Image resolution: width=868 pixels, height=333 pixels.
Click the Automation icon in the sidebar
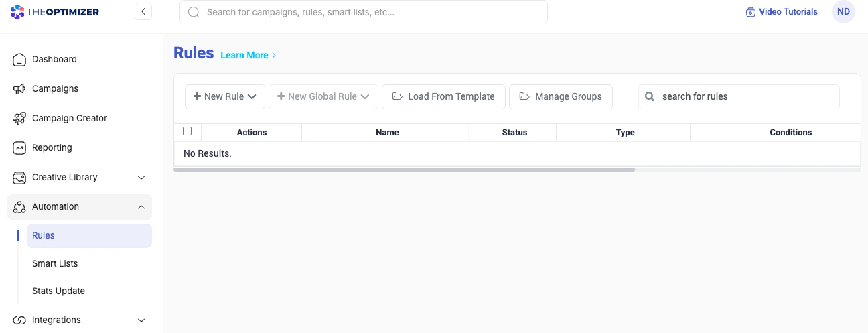point(19,207)
